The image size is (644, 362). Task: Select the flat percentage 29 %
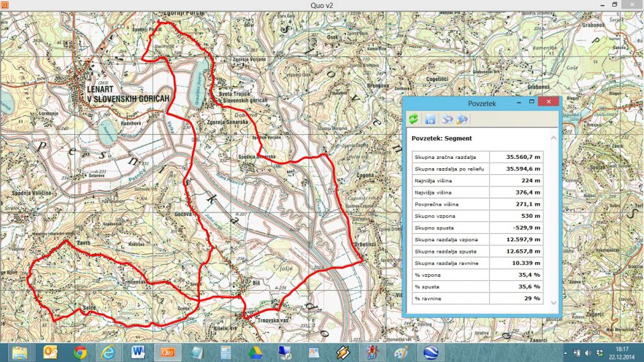[x=532, y=298]
